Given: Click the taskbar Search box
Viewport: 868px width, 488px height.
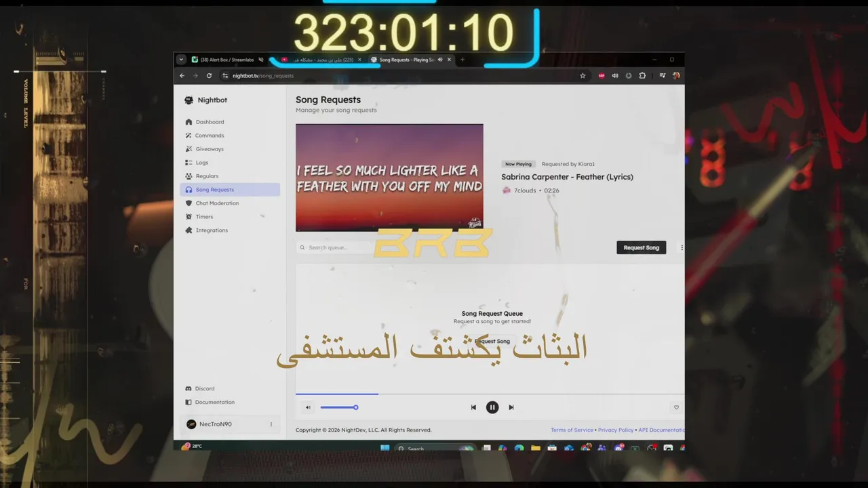Looking at the screenshot, I should click(x=434, y=449).
